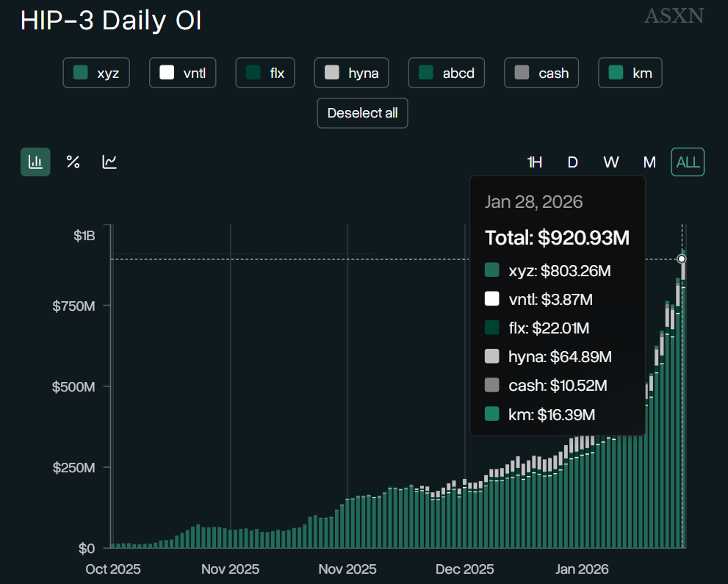The width and height of the screenshot is (728, 584).
Task: Click the Jan 28 data point marker
Action: point(682,259)
